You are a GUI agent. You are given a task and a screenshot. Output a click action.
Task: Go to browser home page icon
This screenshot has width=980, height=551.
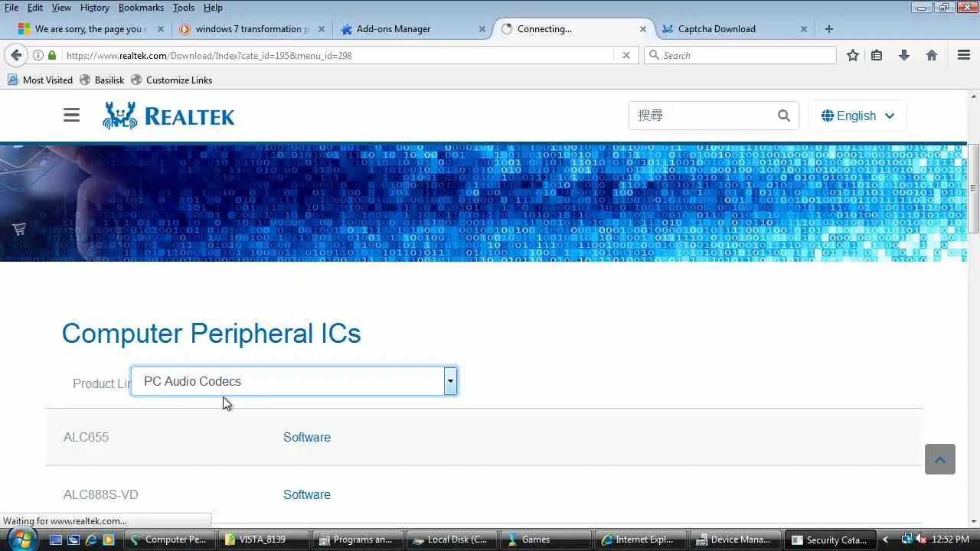pyautogui.click(x=932, y=55)
